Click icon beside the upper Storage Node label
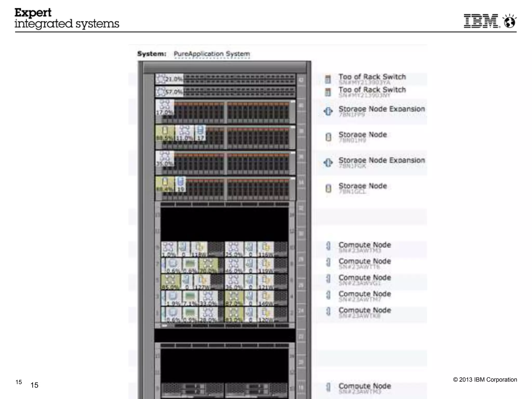Screen dimensions: 532x399 [x=328, y=137]
